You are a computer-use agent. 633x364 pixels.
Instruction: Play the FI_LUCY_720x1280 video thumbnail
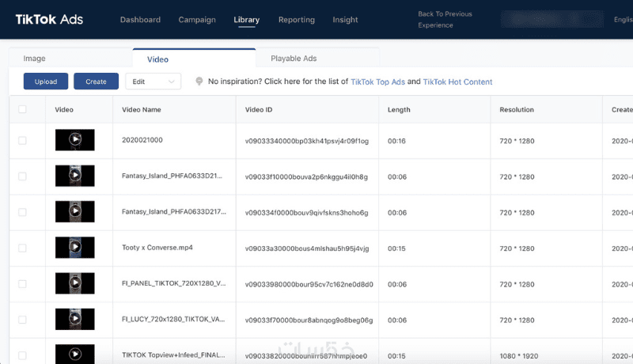click(74, 319)
